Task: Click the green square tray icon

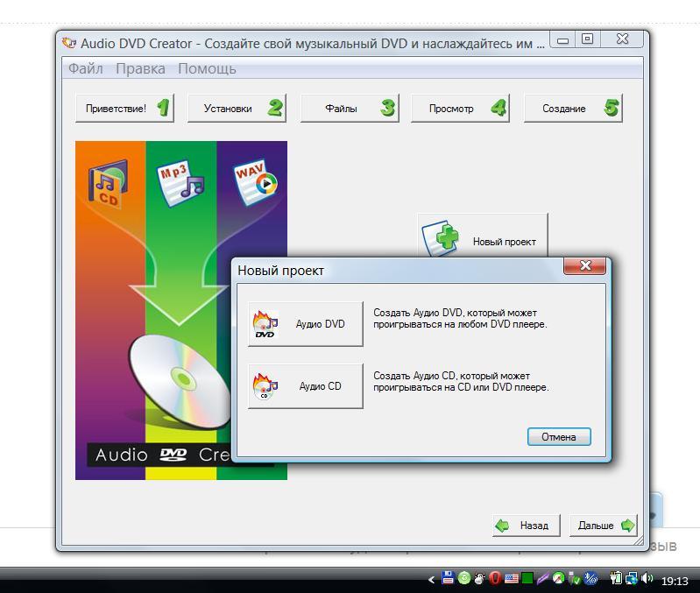Action: [527, 579]
